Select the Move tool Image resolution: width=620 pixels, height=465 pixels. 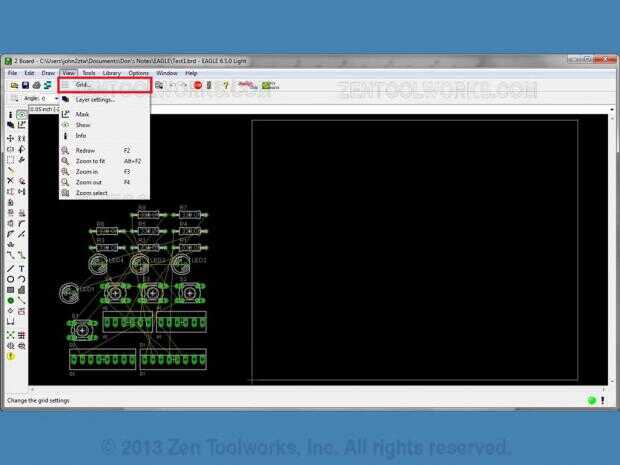click(10, 138)
